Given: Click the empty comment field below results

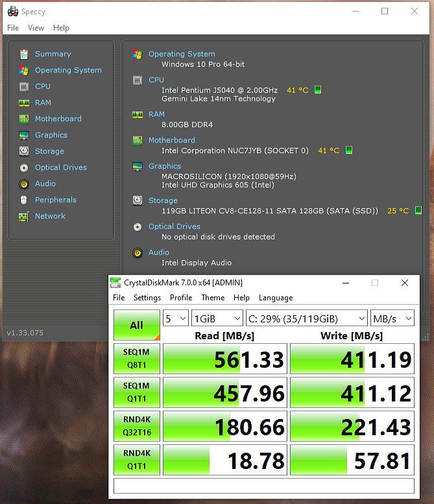Looking at the screenshot, I should click(263, 486).
